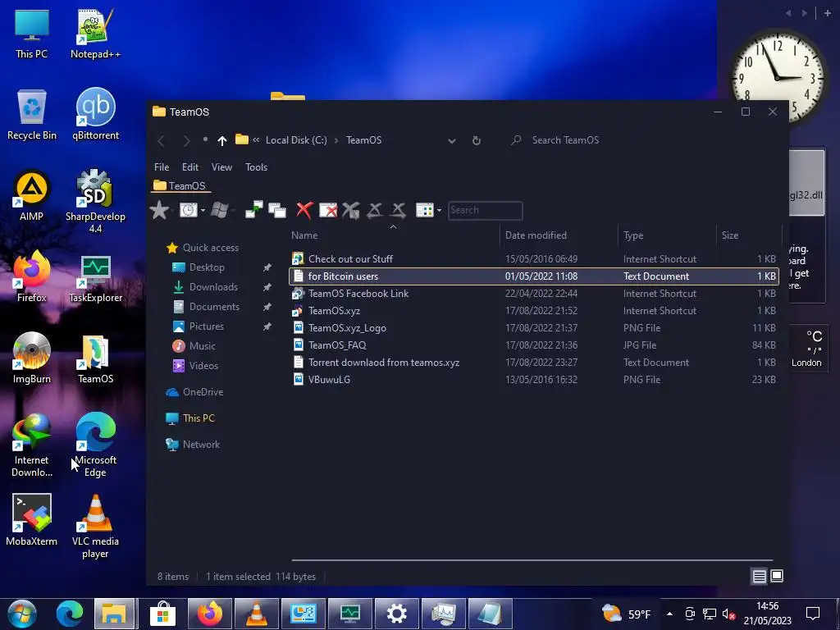840x630 pixels.
Task: Click the Notepad++ desktop icon
Action: click(x=95, y=34)
